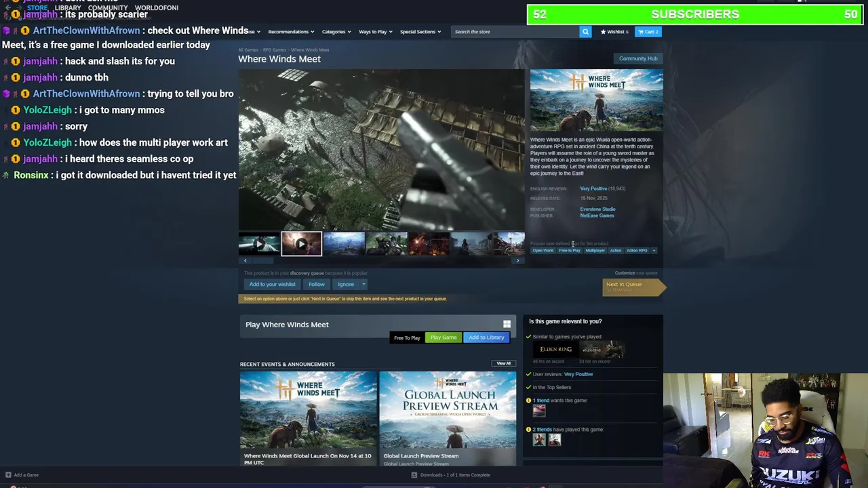Open the Everstone Studio developer link
Screen dimensions: 868x488
pos(597,209)
